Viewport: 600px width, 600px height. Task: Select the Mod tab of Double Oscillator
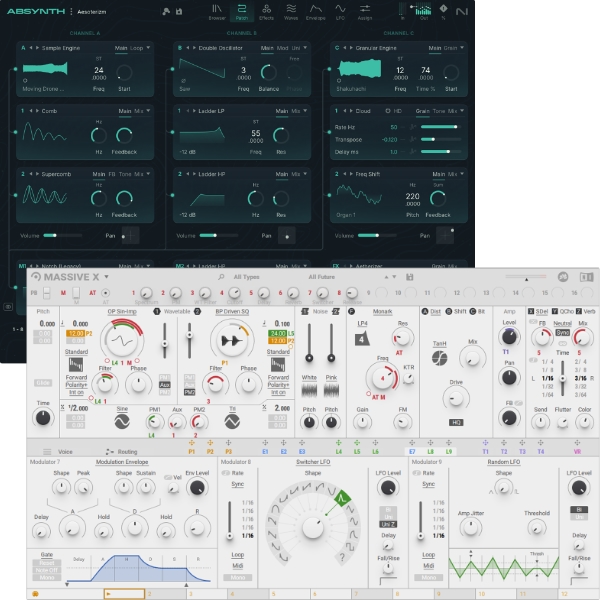click(x=282, y=48)
